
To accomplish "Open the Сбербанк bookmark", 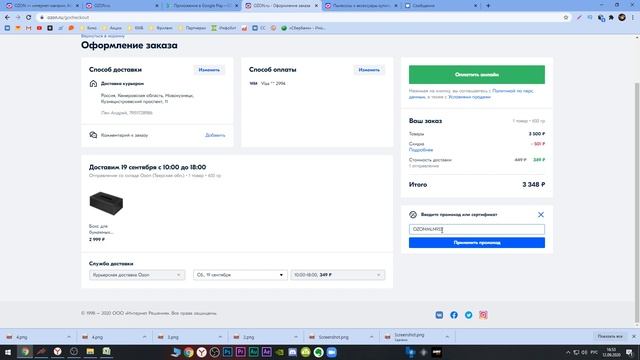I will [x=303, y=28].
